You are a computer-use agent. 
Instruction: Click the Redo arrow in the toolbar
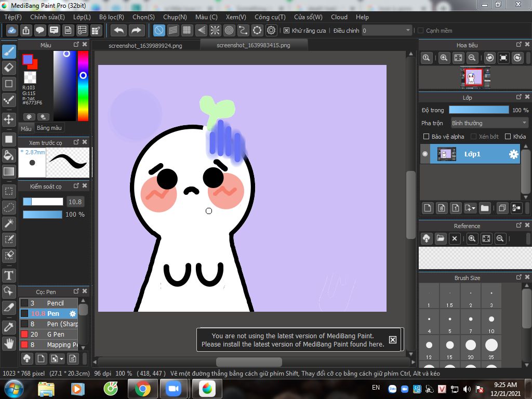click(136, 31)
